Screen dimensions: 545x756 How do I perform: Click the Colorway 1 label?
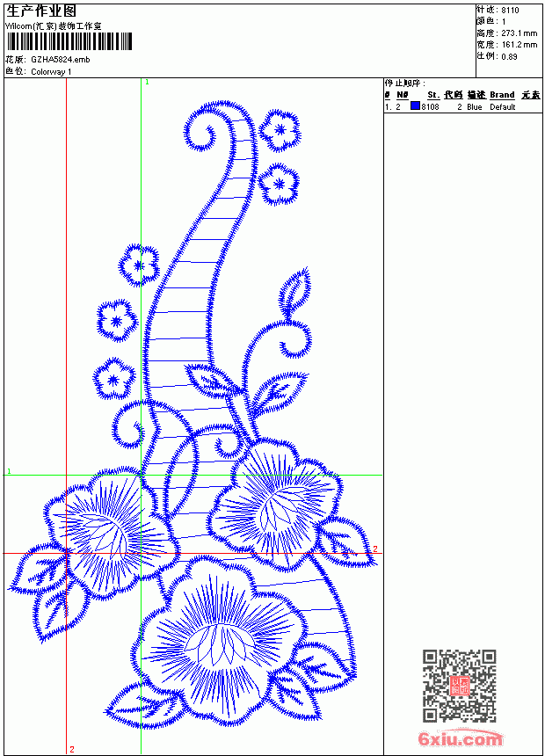(x=51, y=72)
